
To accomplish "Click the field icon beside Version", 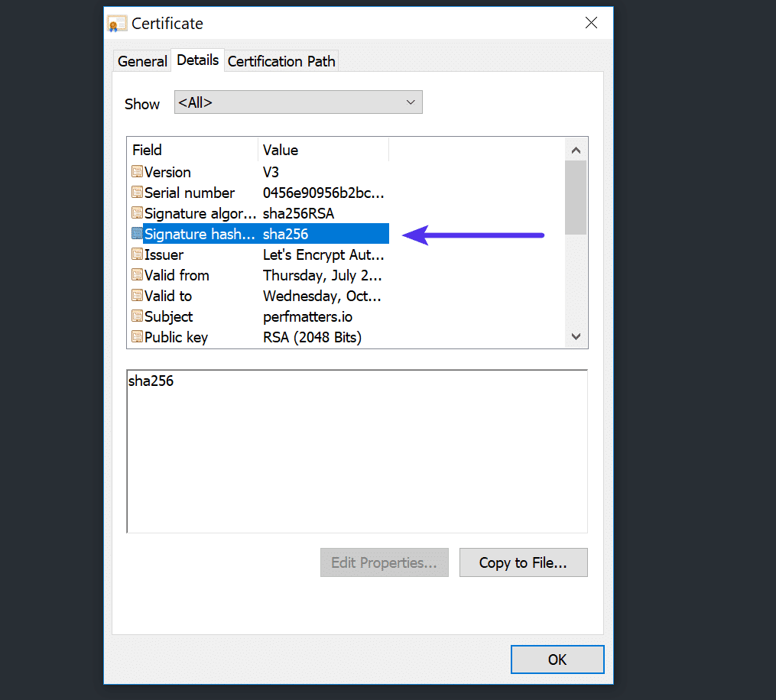I will [x=138, y=172].
